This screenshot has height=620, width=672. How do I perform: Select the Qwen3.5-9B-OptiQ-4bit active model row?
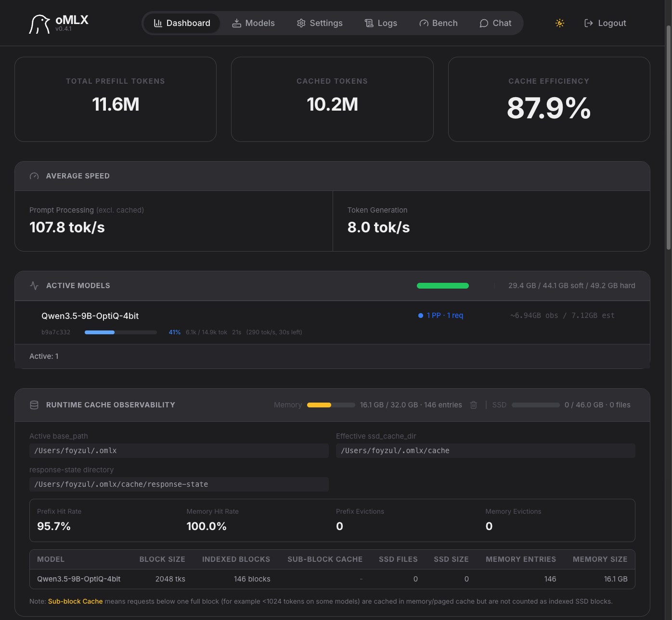(332, 323)
